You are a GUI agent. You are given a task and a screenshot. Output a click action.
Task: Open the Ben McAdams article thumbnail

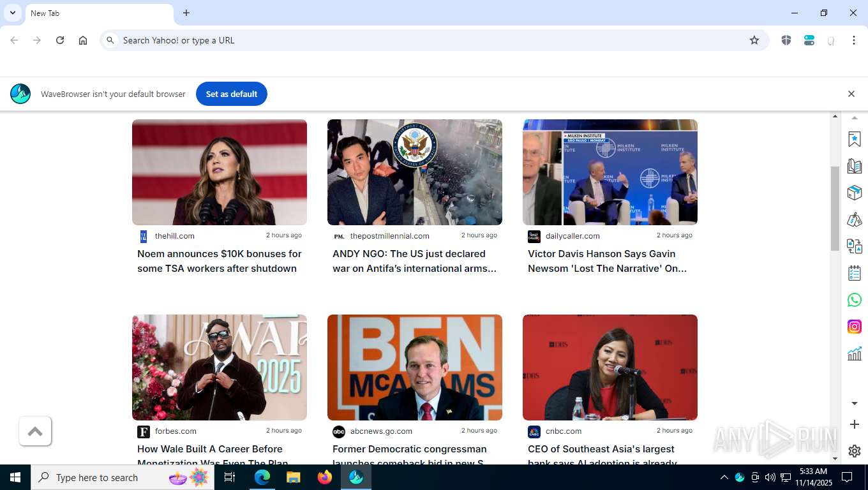415,367
